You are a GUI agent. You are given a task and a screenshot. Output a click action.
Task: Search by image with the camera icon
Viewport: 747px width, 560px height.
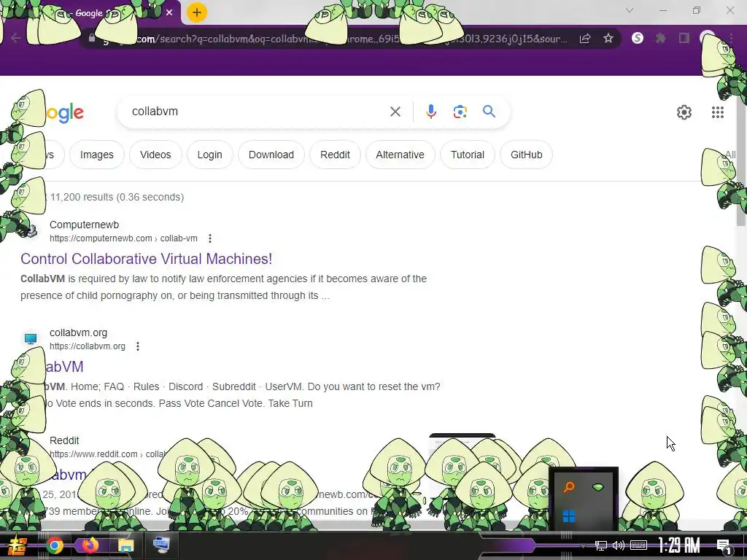(460, 112)
